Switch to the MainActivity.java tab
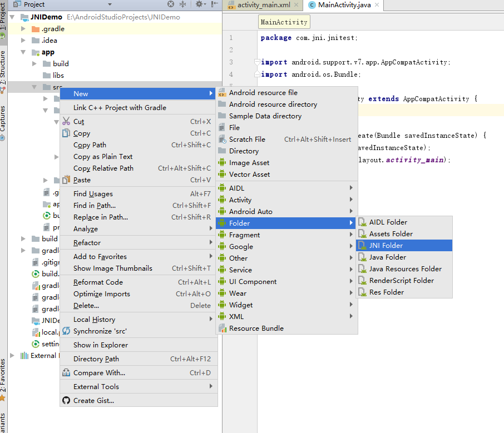This screenshot has width=504, height=433. (344, 5)
